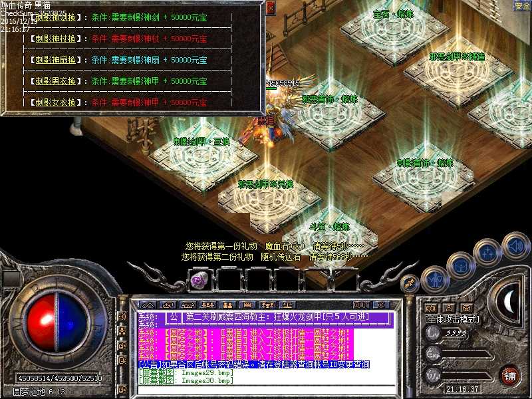532x399 pixels.
Task: Click the Exp experience bar
Action: click(468, 355)
